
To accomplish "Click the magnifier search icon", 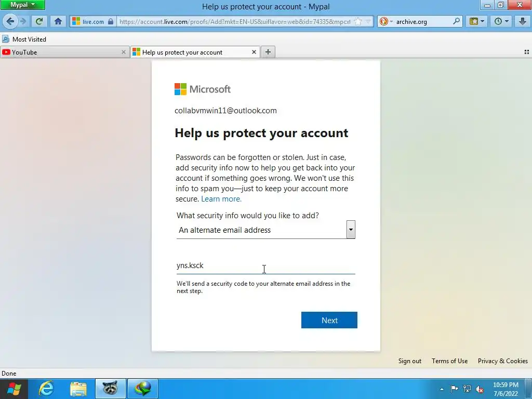I will click(457, 21).
